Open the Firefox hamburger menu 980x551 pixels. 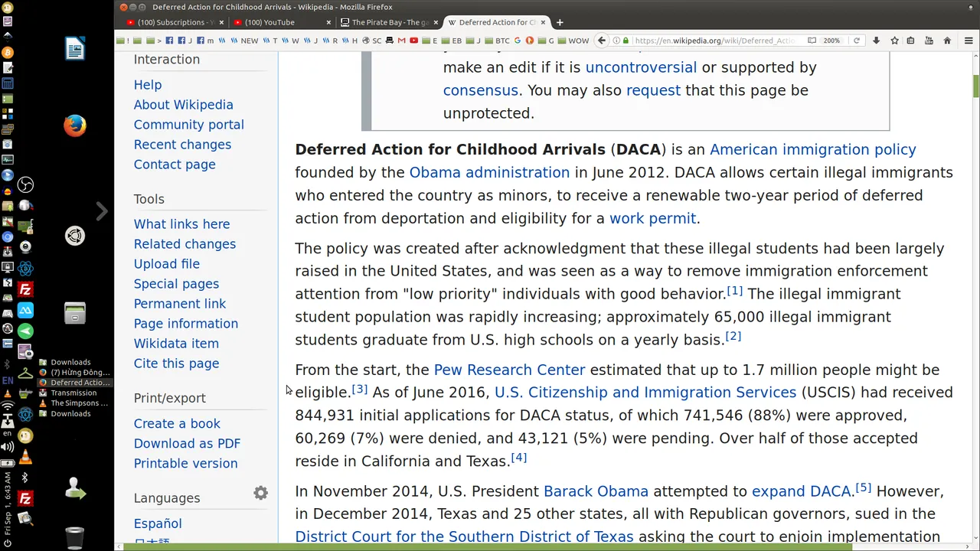[x=969, y=41]
